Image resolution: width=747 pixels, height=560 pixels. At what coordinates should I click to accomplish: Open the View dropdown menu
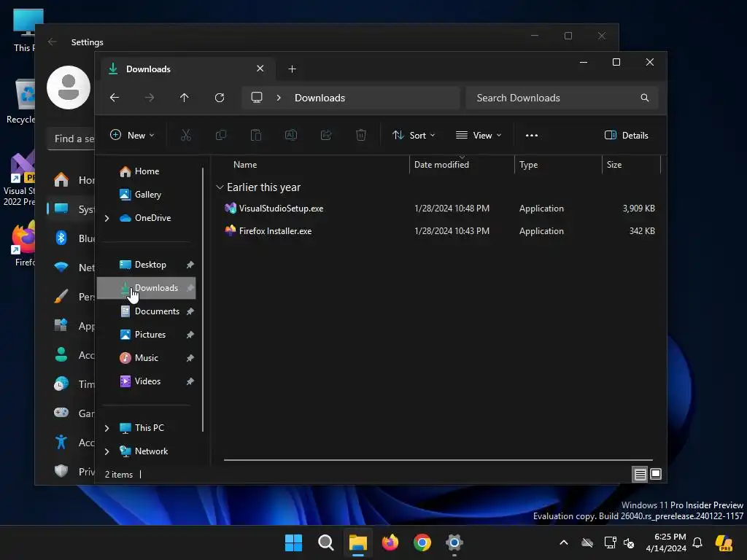(479, 135)
